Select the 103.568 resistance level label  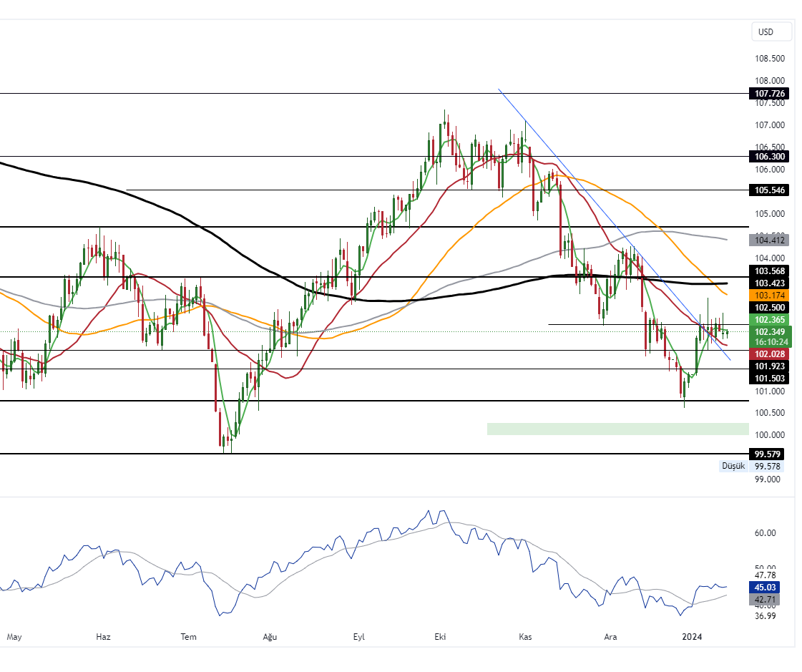768,271
